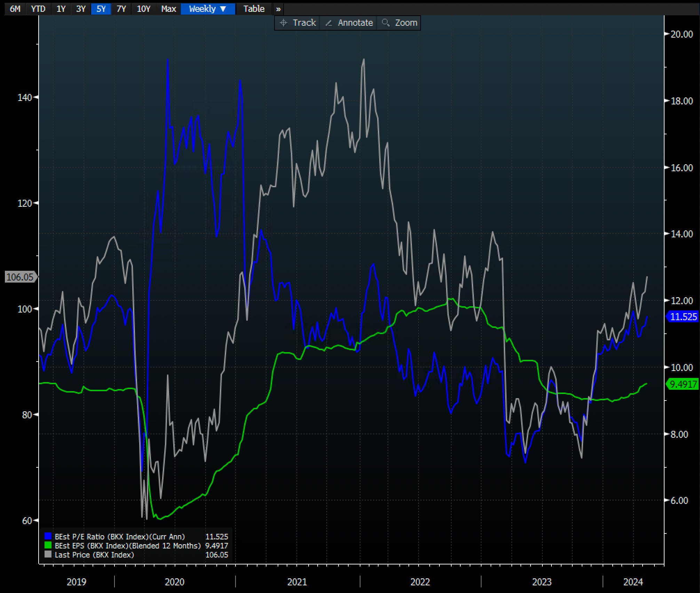
Task: Click the 2020 label on the time axis
Action: pyautogui.click(x=174, y=582)
